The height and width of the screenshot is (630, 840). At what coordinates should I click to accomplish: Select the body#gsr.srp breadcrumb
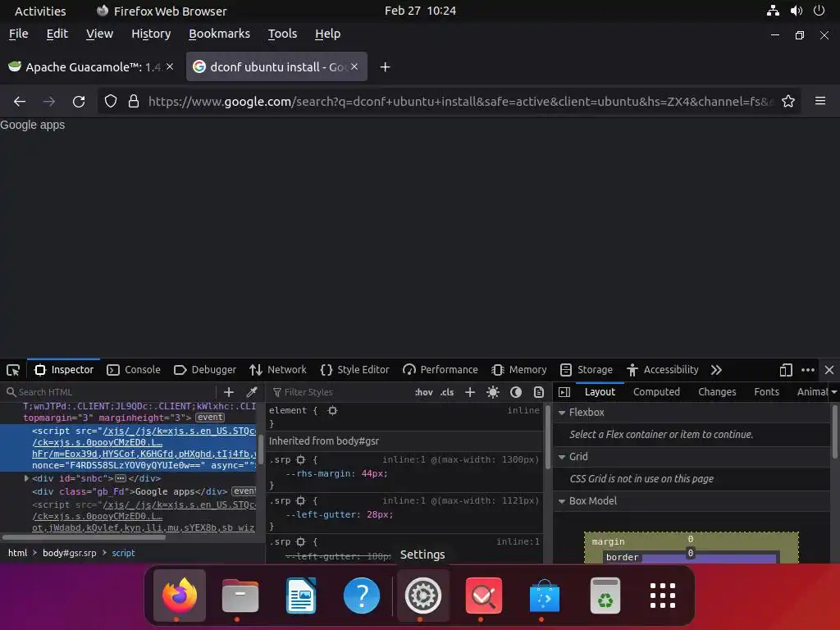pos(70,553)
